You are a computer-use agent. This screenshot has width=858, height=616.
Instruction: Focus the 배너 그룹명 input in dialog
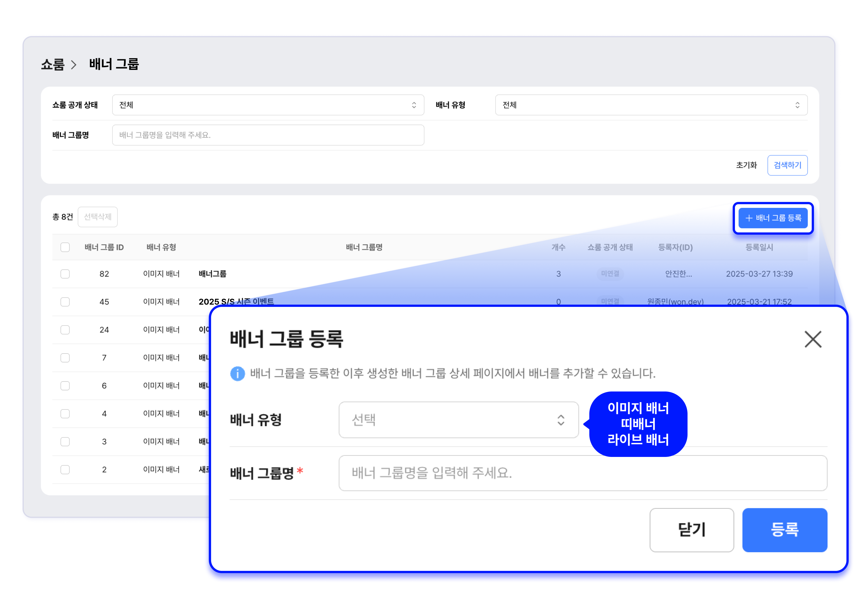[x=583, y=473]
